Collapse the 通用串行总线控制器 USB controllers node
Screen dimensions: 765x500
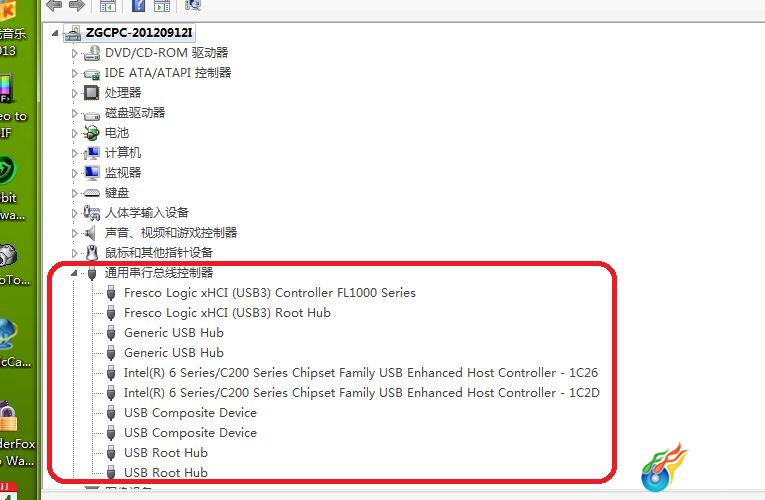74,273
